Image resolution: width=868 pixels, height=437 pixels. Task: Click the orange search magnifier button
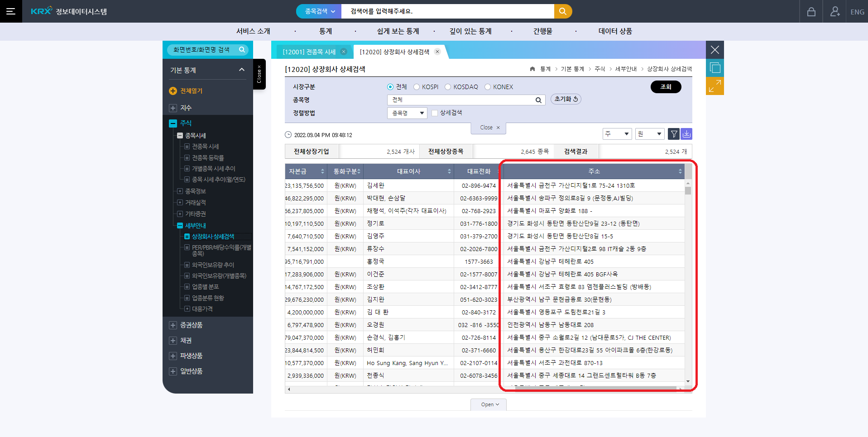[563, 11]
